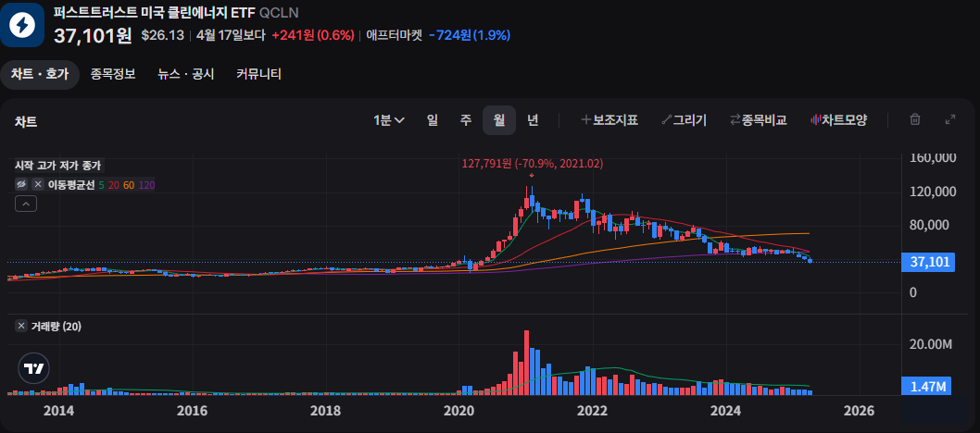Viewport: 980px width, 433px height.
Task: Open the 뉴스 · 공시 tab
Action: [185, 74]
